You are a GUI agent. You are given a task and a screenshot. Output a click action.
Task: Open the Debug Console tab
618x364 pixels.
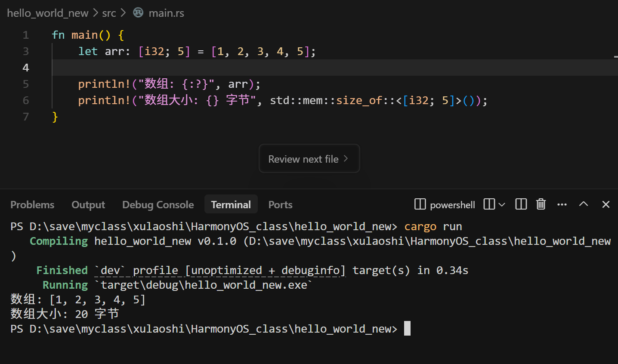click(158, 205)
